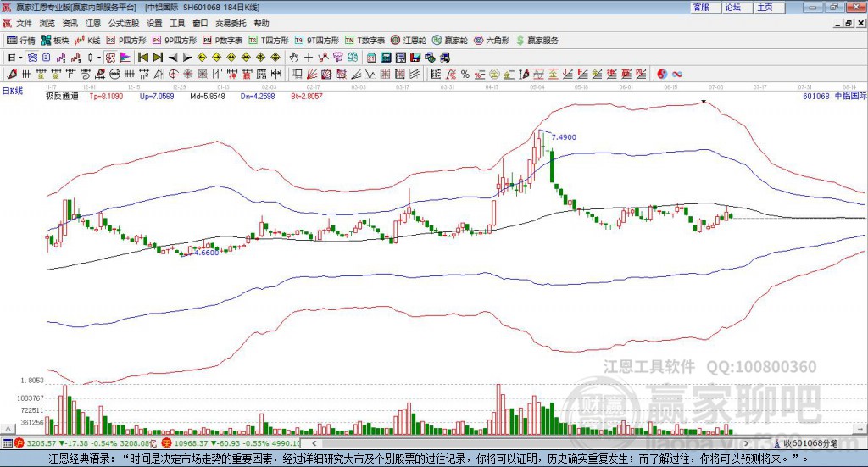Screen dimensions: 868x467
Task: Click the 极反通道 indicator label
Action: pyautogui.click(x=62, y=96)
